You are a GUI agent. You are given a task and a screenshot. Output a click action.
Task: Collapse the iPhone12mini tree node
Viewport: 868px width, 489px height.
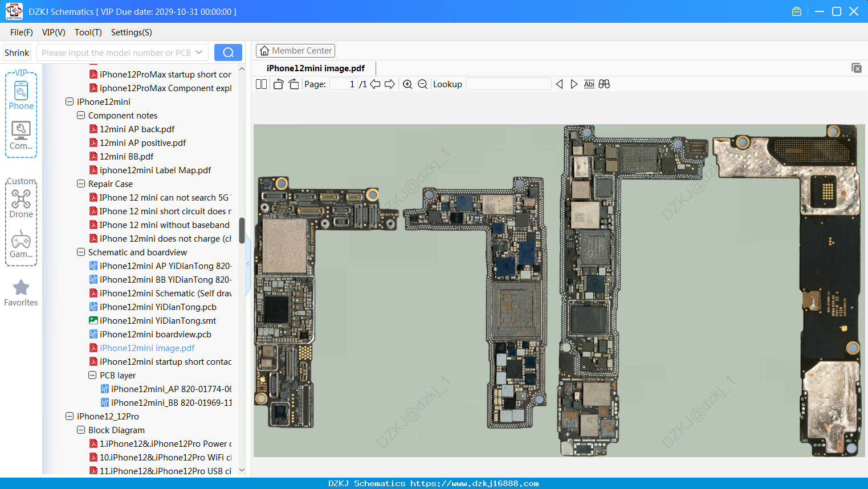pos(70,101)
